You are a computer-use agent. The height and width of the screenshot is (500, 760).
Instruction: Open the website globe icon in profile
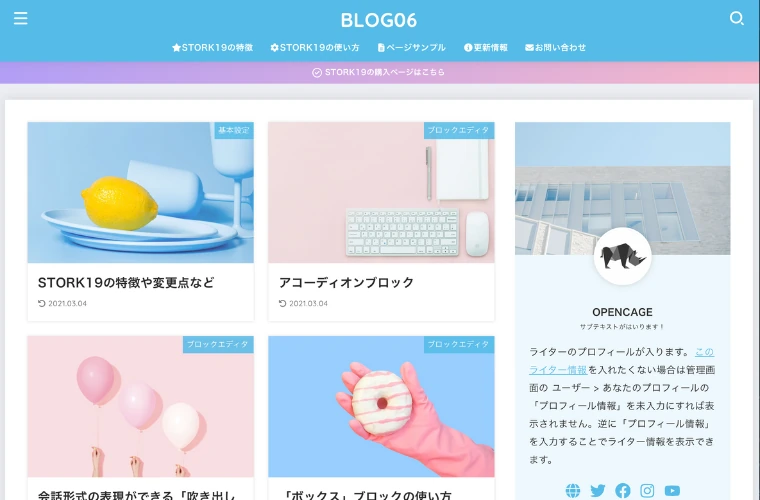click(573, 491)
